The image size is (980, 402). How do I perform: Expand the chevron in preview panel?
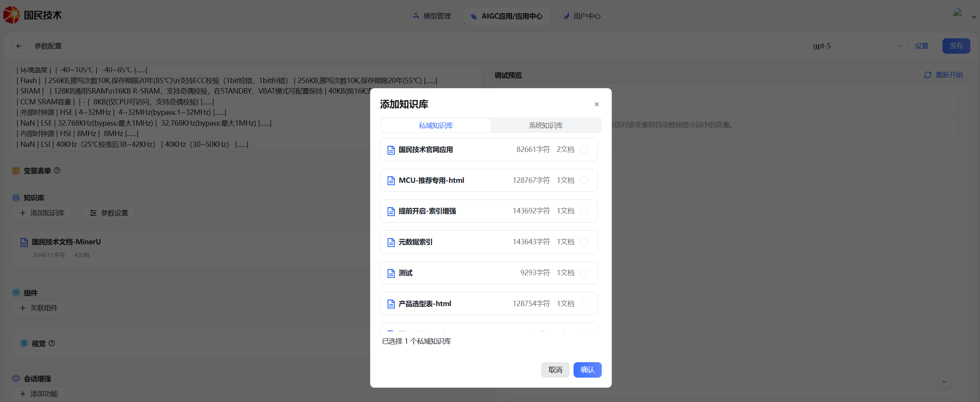tap(944, 382)
